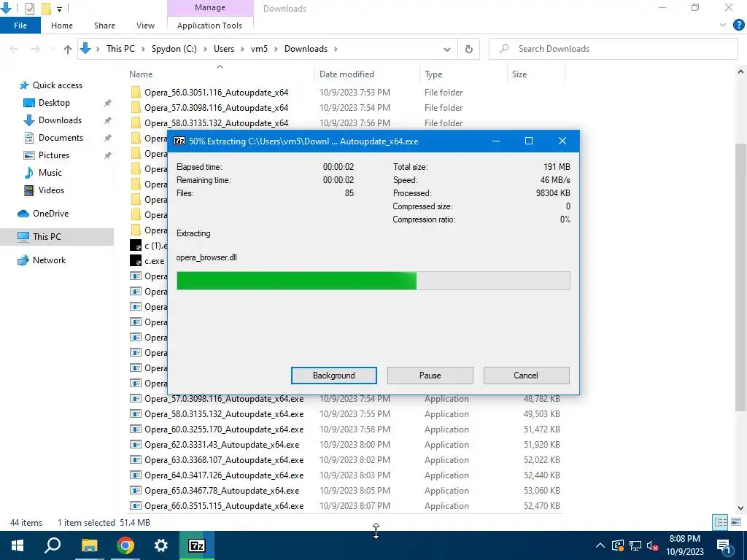This screenshot has width=747, height=560.
Task: Unpin Desktop pin icon
Action: [108, 103]
